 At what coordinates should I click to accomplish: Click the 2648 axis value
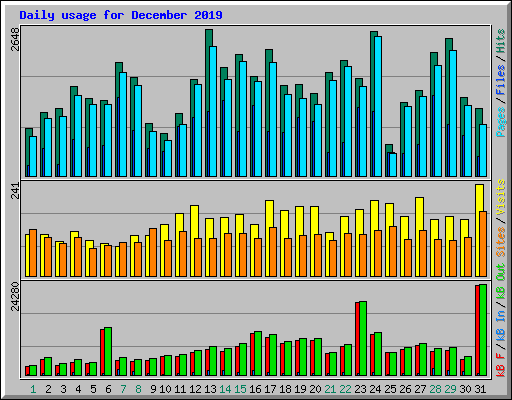(15, 39)
